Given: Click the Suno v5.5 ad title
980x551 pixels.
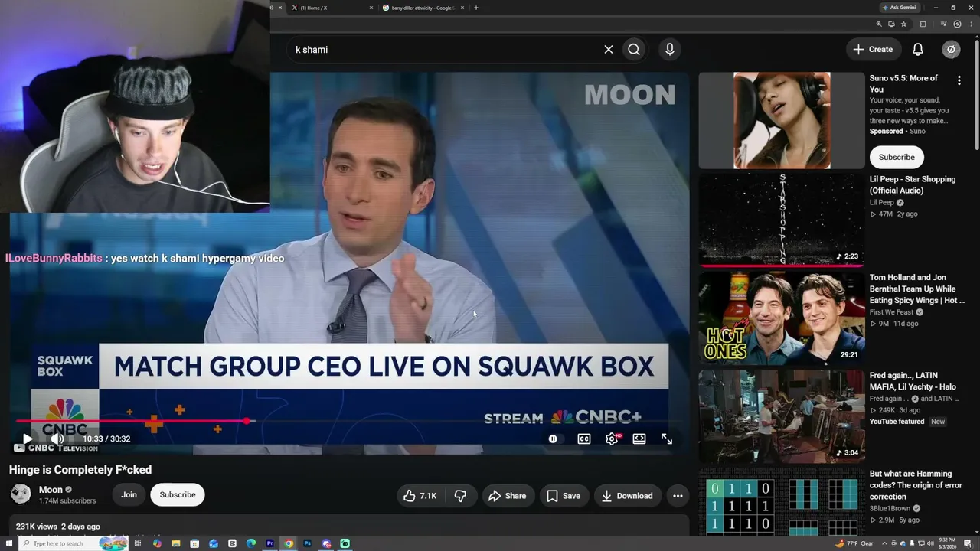Looking at the screenshot, I should tap(903, 83).
